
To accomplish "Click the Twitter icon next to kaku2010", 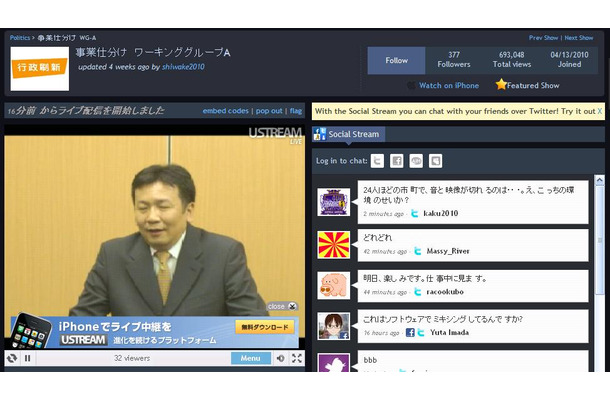I will (x=415, y=213).
